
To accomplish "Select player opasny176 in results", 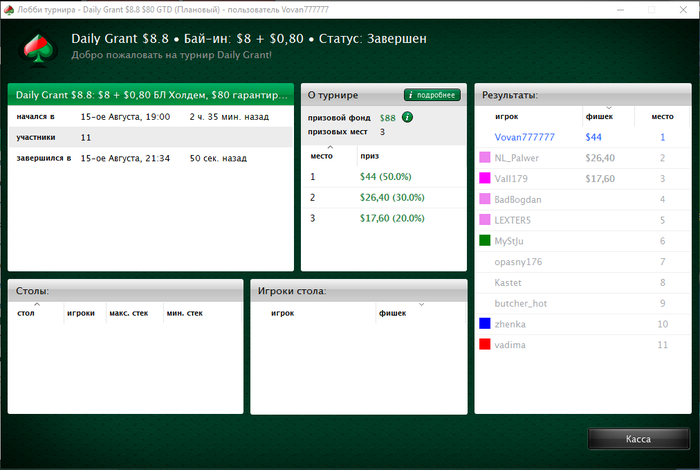I will click(x=518, y=262).
